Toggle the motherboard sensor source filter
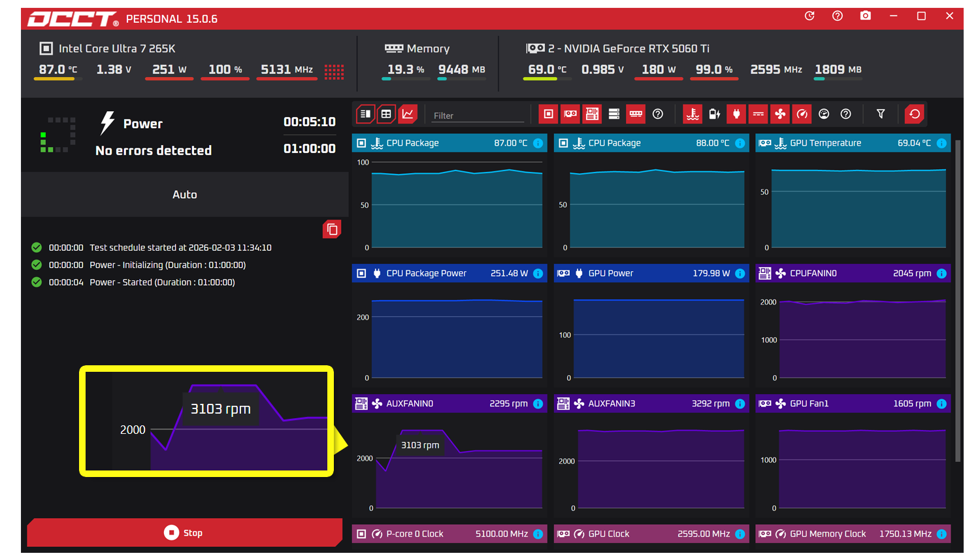The height and width of the screenshot is (560, 980). click(592, 114)
